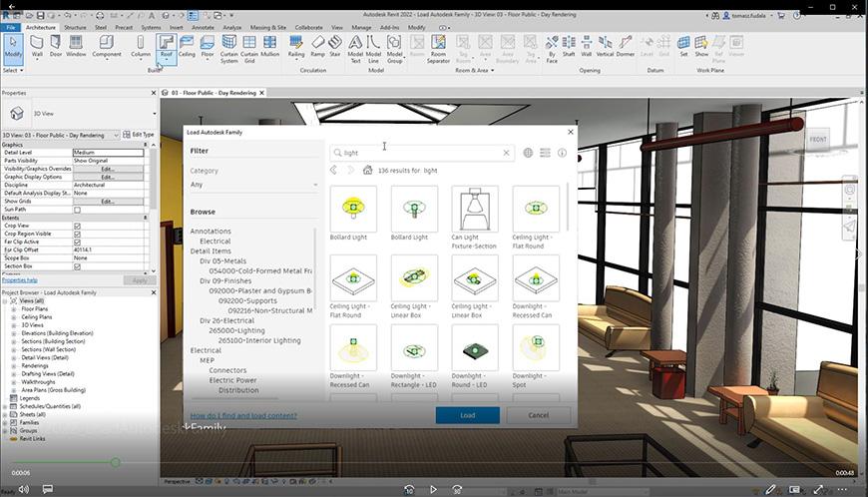Toggle the Section Box checkbox

point(77,266)
